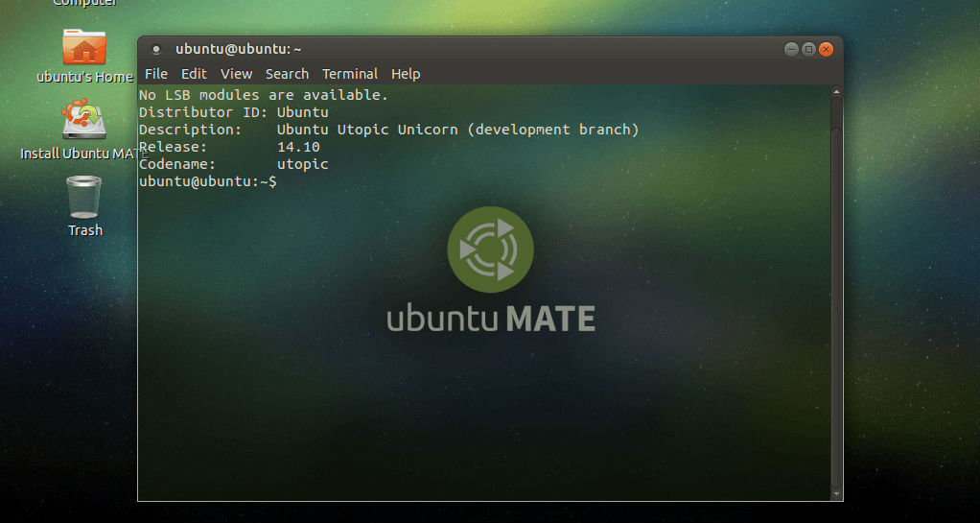This screenshot has height=523, width=980.
Task: Minimize the terminal window
Action: click(x=791, y=50)
